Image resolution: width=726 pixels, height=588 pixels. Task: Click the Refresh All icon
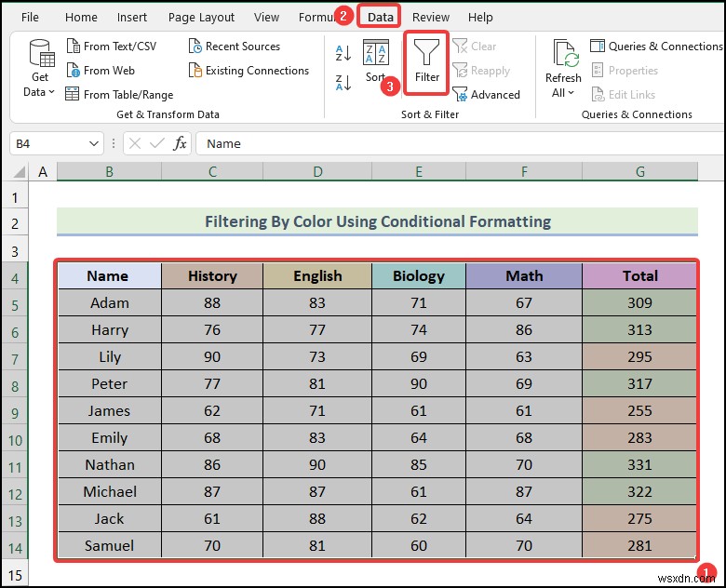pos(565,54)
